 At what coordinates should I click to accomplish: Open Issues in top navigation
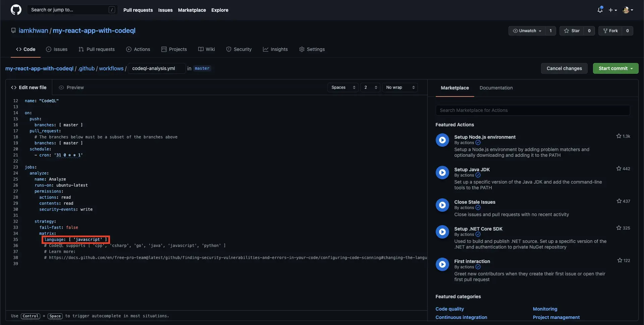(165, 10)
